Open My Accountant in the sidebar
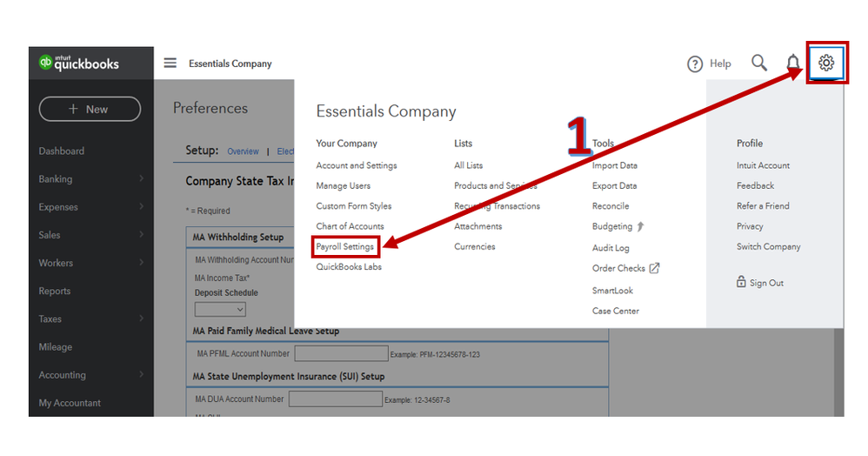The height and width of the screenshot is (456, 868). tap(70, 403)
